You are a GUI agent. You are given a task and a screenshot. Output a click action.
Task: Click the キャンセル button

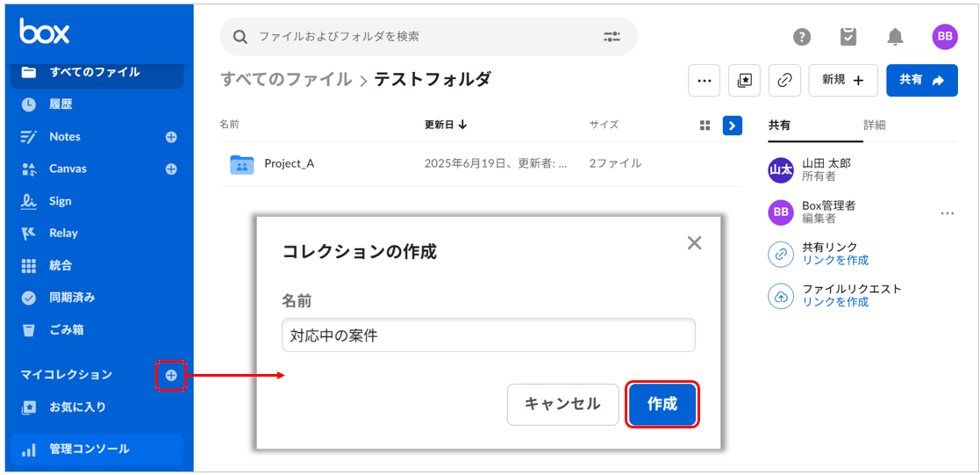(x=562, y=404)
